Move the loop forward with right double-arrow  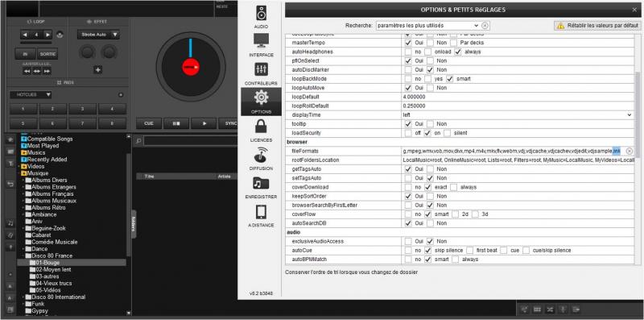click(47, 71)
